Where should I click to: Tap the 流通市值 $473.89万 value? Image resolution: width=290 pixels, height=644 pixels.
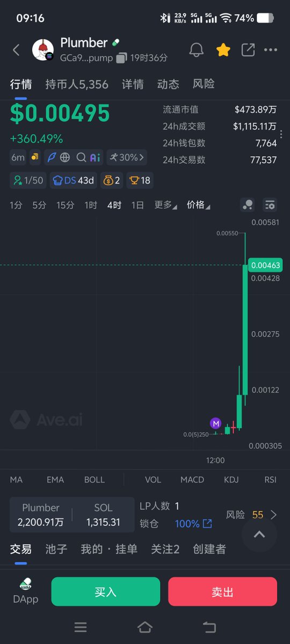(x=256, y=109)
